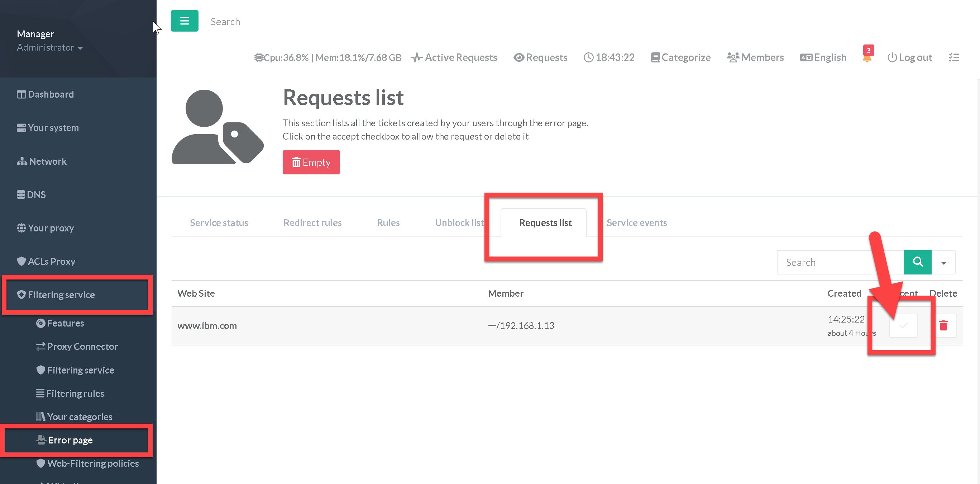This screenshot has height=484, width=980.
Task: Collapse the Filtering service sidebar section
Action: [x=61, y=295]
